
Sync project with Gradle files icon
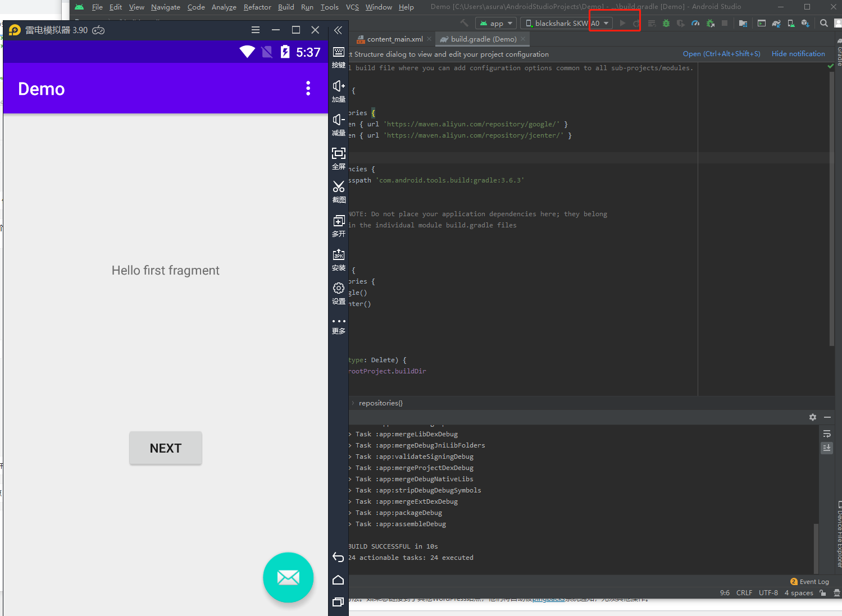coord(776,24)
